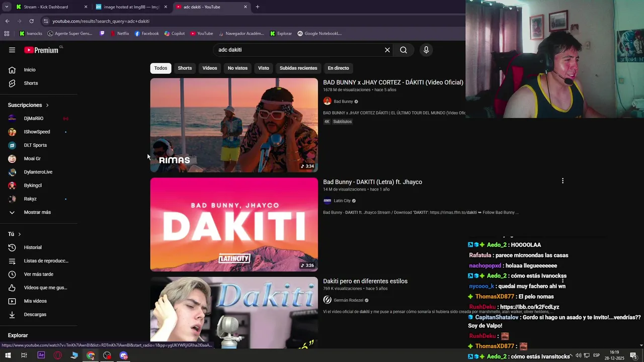Open Ver más tarde in sidebar
This screenshot has width=644, height=362.
click(x=39, y=274)
